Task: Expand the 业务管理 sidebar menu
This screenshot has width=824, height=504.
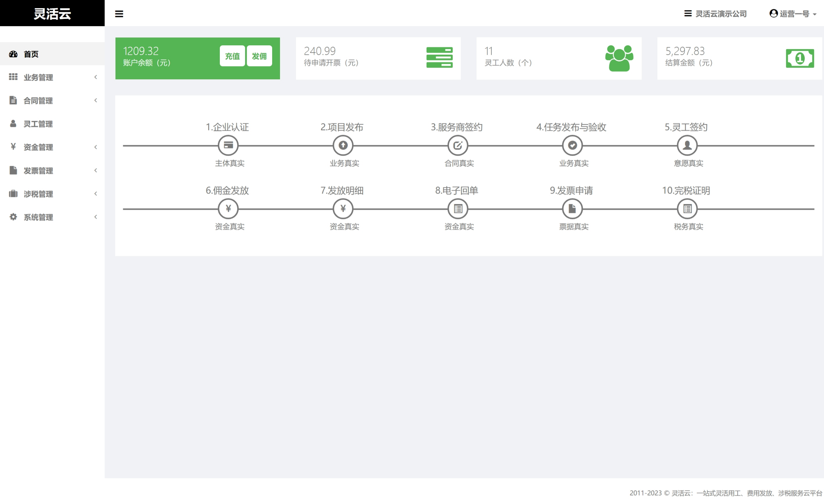Action: (x=38, y=77)
